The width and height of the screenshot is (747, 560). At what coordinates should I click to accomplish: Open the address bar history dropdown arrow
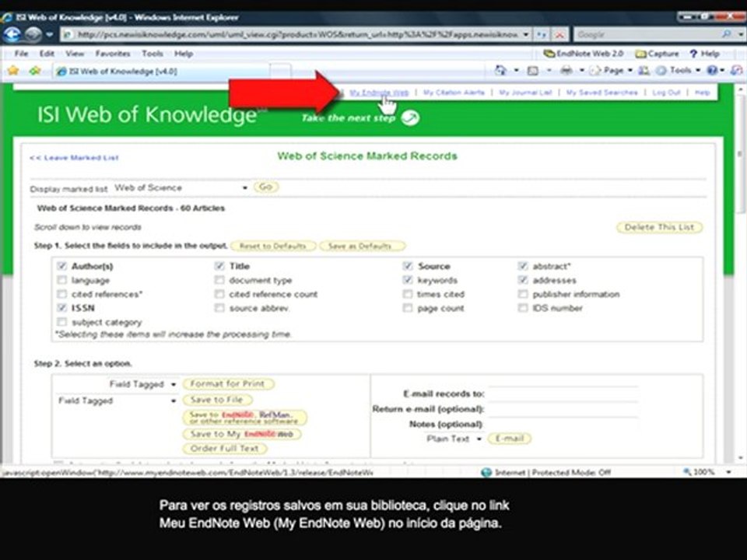tap(526, 35)
